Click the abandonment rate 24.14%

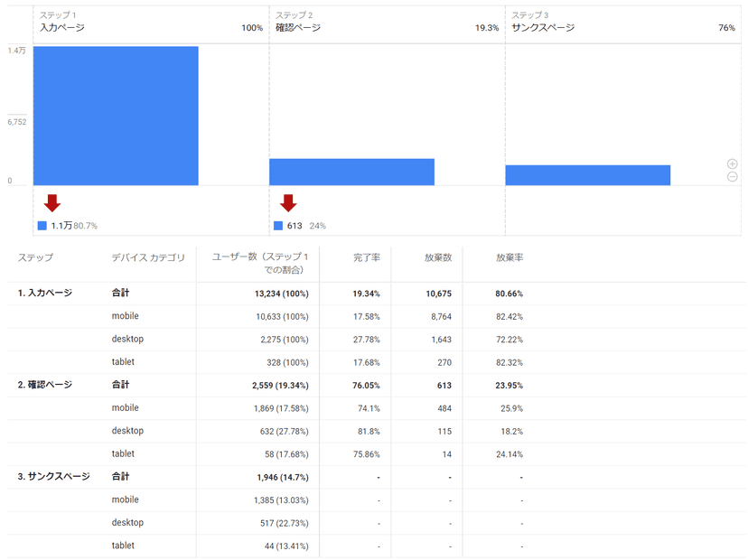pyautogui.click(x=510, y=454)
